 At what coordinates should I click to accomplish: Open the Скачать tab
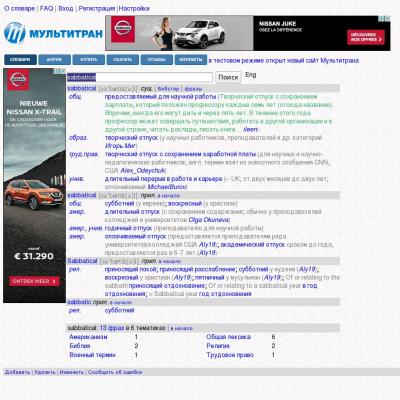(123, 60)
